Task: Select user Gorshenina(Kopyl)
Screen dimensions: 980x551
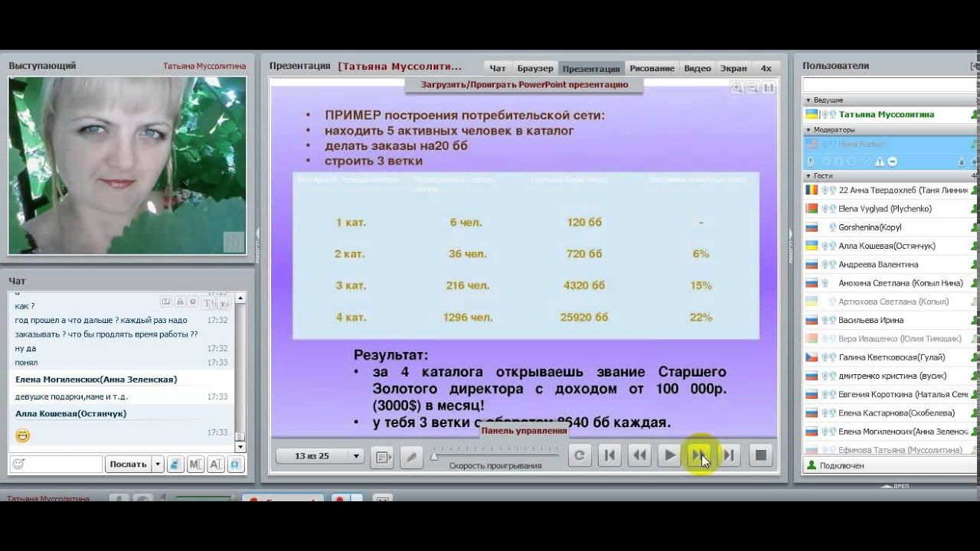Action: 871,227
